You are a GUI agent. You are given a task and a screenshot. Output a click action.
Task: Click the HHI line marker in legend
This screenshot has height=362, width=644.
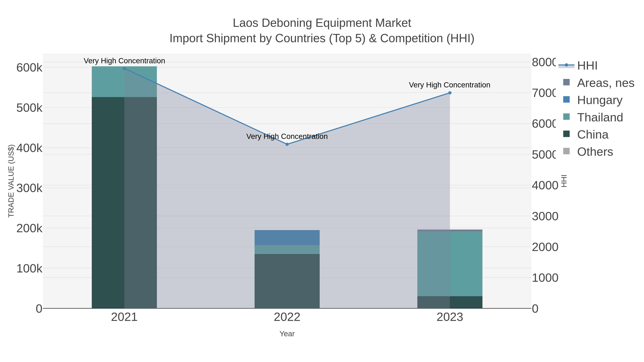(x=567, y=65)
